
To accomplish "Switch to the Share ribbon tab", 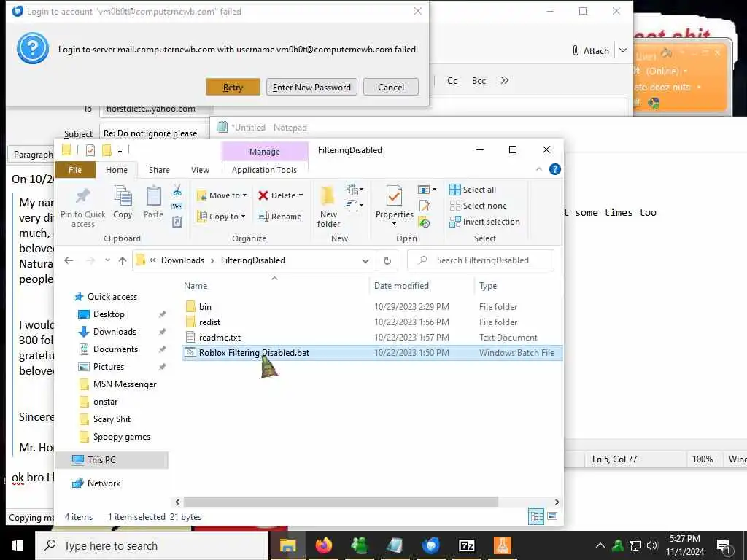I will (159, 170).
